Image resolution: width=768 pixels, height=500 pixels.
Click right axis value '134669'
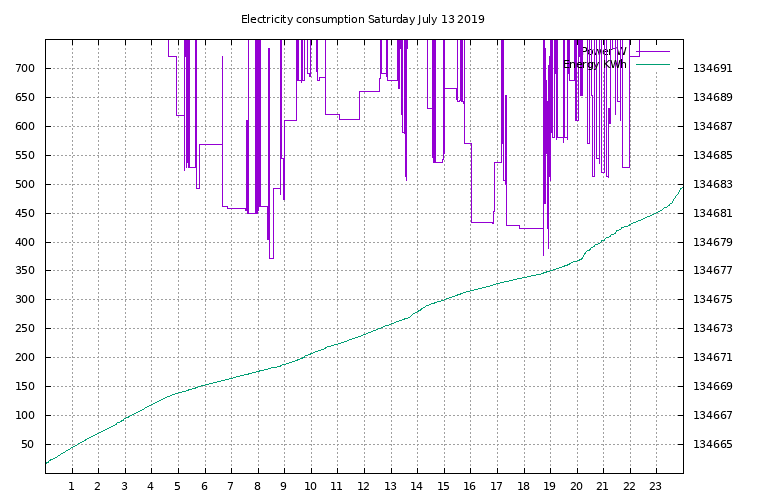[713, 386]
